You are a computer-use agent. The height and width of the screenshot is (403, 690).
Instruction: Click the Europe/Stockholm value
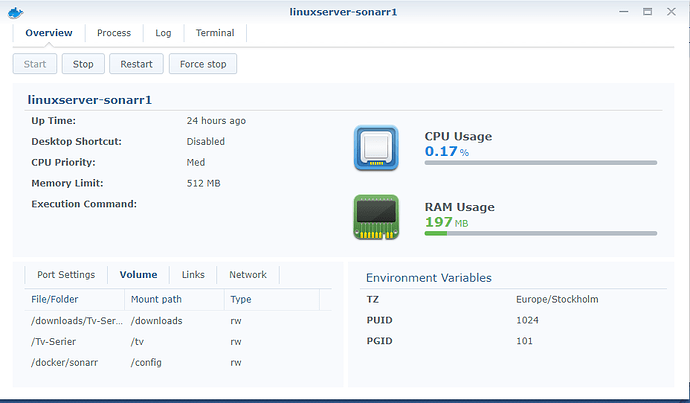coord(557,300)
